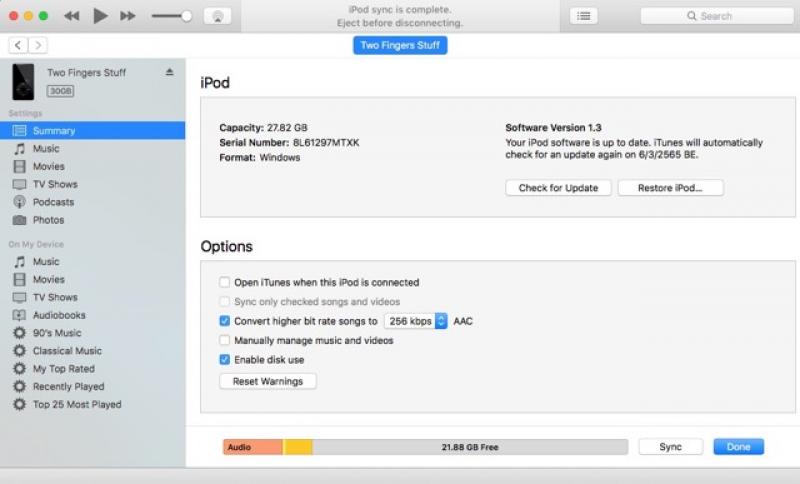
Task: Open Audiobooks on the device
Action: coord(59,315)
